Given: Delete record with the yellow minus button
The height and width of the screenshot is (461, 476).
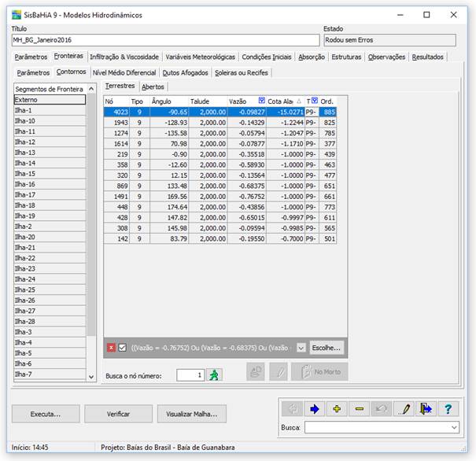Looking at the screenshot, I should [x=359, y=409].
